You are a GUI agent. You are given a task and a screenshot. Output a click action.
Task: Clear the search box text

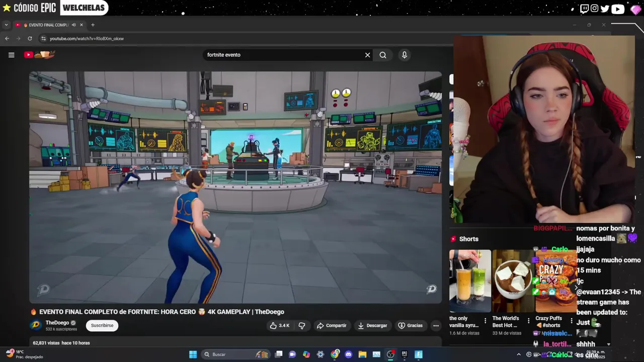(x=367, y=55)
